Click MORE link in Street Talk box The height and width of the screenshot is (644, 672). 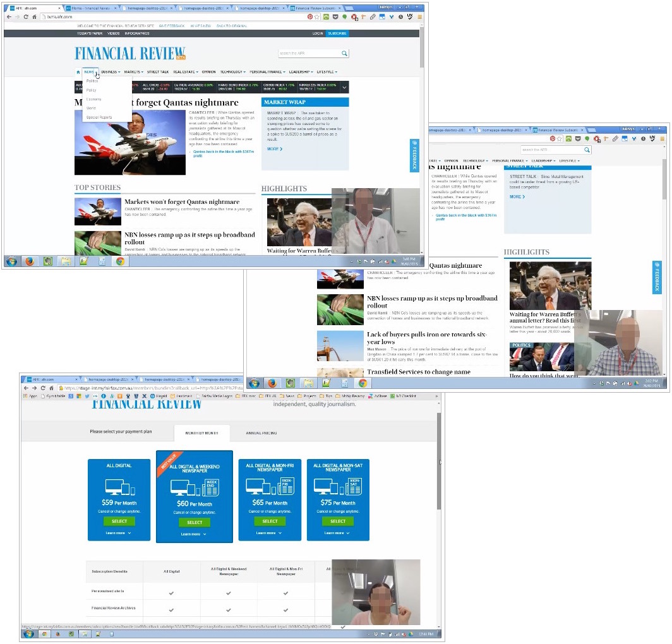tap(517, 196)
